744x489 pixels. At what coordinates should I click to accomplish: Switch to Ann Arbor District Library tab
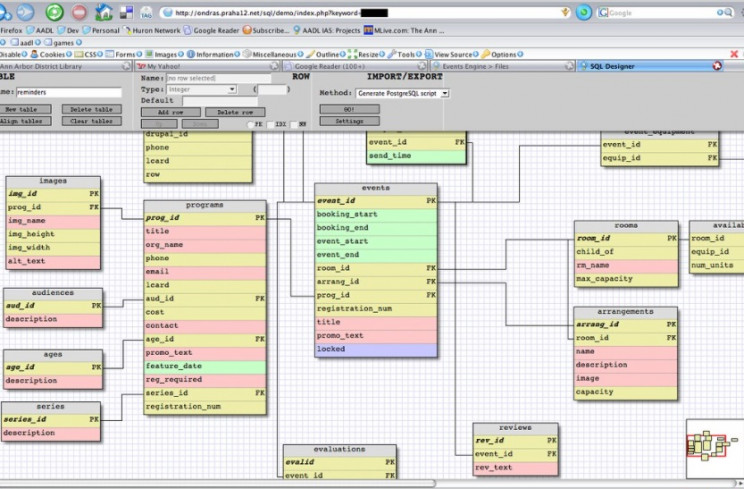pyautogui.click(x=65, y=66)
